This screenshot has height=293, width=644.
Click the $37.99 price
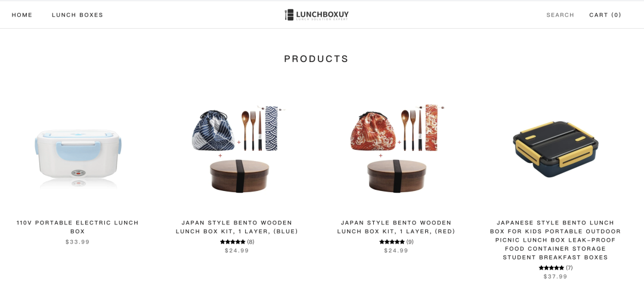(x=555, y=276)
